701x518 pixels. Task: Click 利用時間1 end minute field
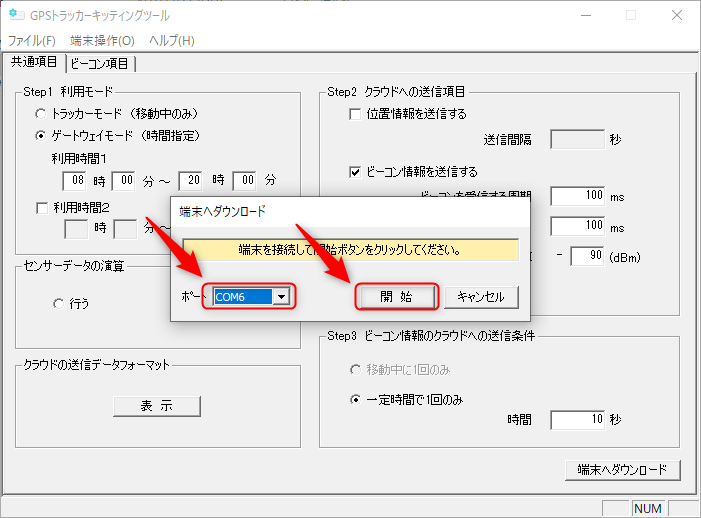click(x=244, y=180)
